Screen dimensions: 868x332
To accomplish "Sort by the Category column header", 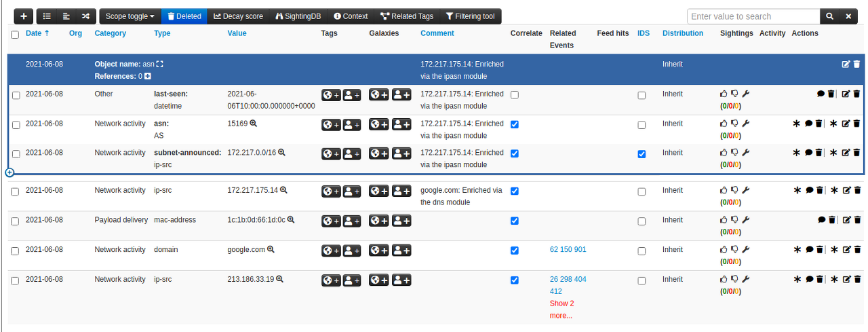I will click(x=110, y=33).
